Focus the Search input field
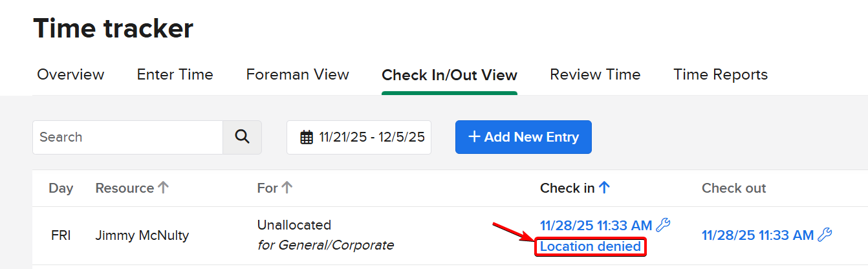 [128, 137]
